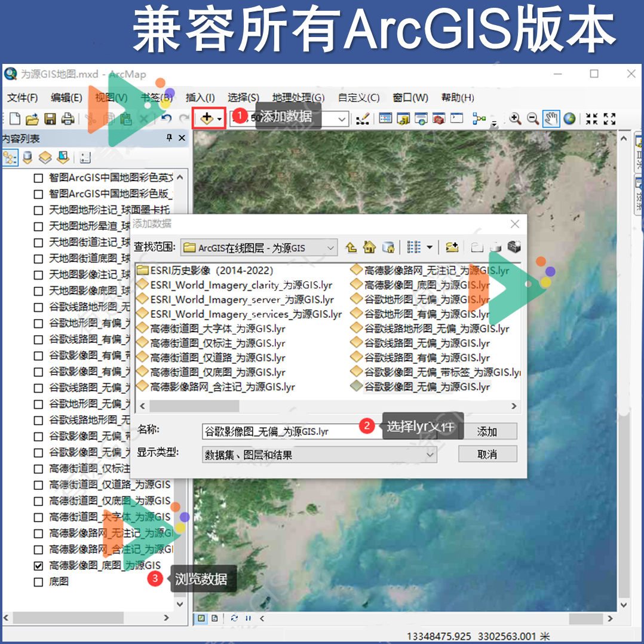644x644 pixels.
Task: Open the Search window icon
Action: click(x=421, y=119)
